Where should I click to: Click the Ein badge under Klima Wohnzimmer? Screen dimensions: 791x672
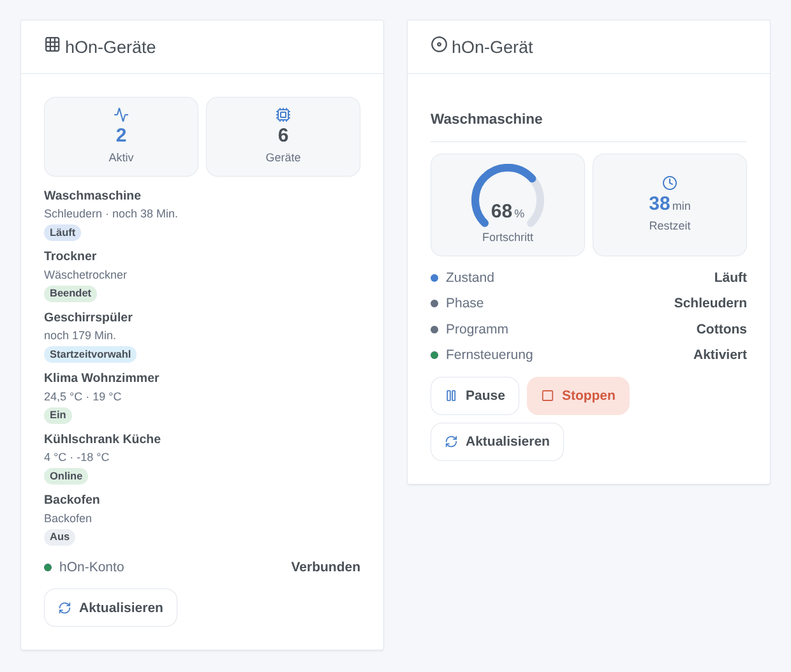(x=58, y=415)
